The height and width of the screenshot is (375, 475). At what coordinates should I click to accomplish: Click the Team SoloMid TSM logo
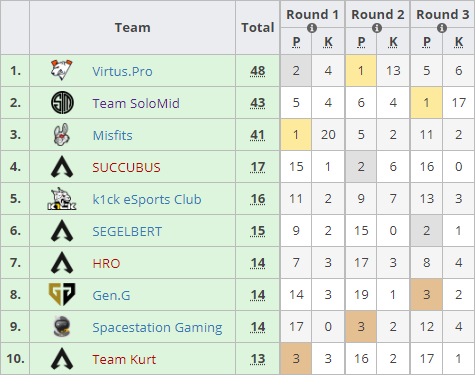62,103
